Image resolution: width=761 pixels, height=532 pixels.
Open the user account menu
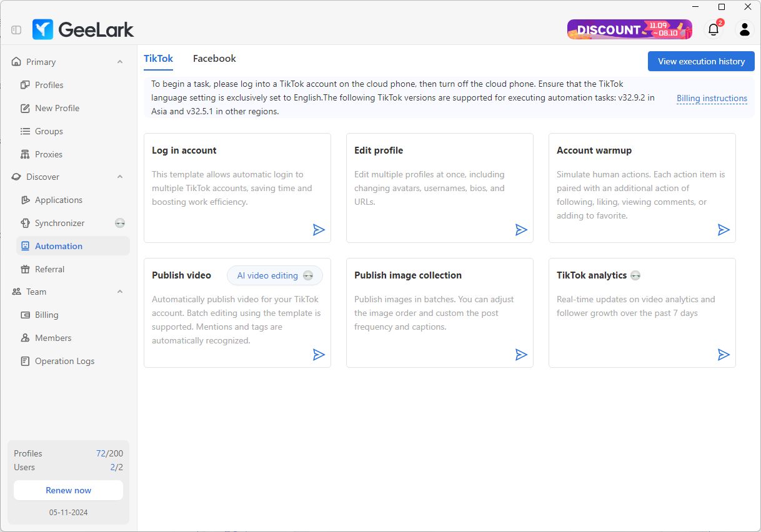click(744, 29)
